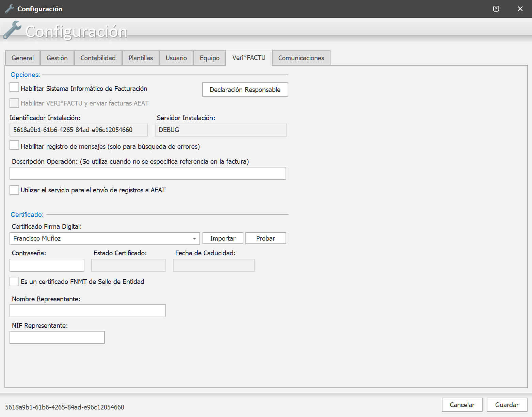
Task: Focus the NIF Representante field
Action: pos(57,337)
